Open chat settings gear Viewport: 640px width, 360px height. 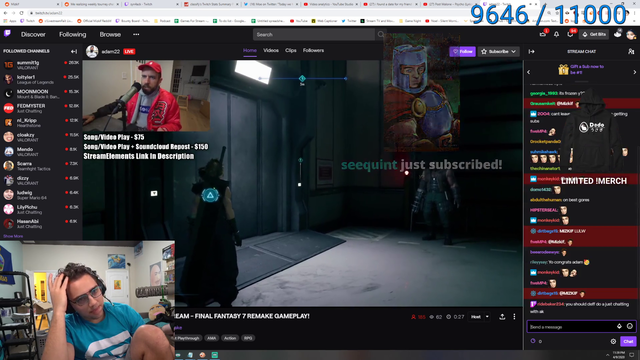pyautogui.click(x=613, y=341)
